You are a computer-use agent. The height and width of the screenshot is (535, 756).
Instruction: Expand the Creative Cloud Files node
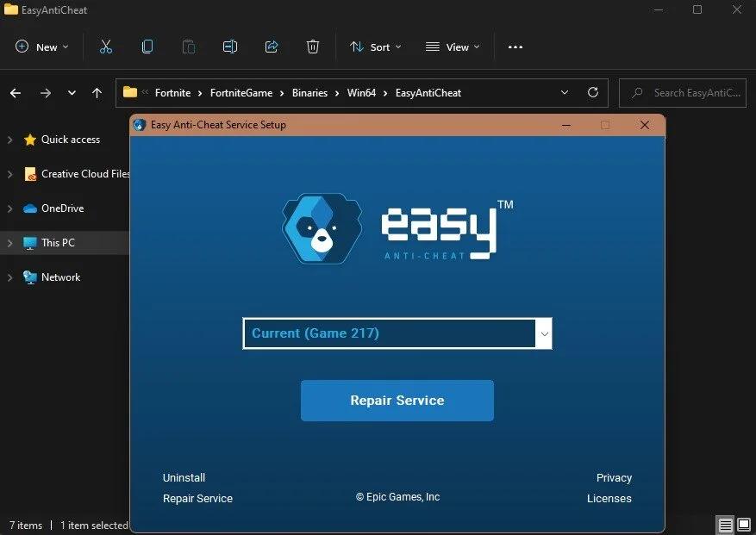(x=9, y=174)
